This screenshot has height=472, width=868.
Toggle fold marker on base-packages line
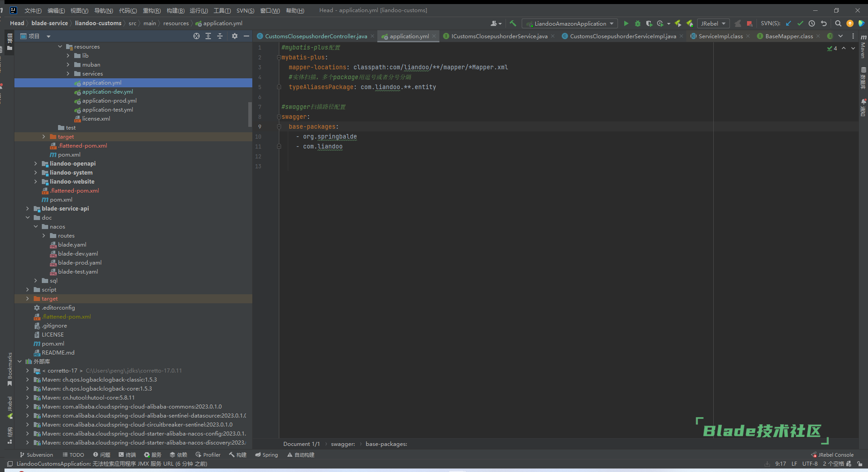[x=279, y=127]
